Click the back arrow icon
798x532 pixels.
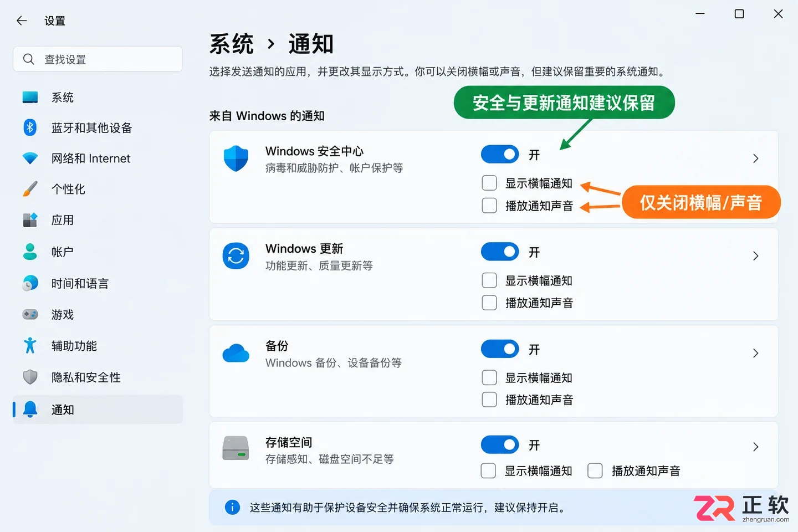point(22,21)
